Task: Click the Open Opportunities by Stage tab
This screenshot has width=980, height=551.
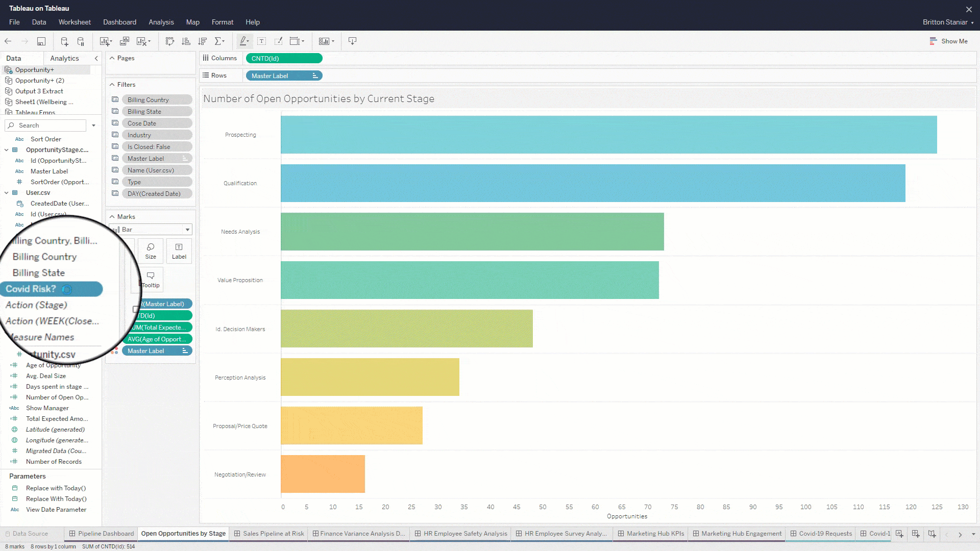Action: tap(184, 533)
